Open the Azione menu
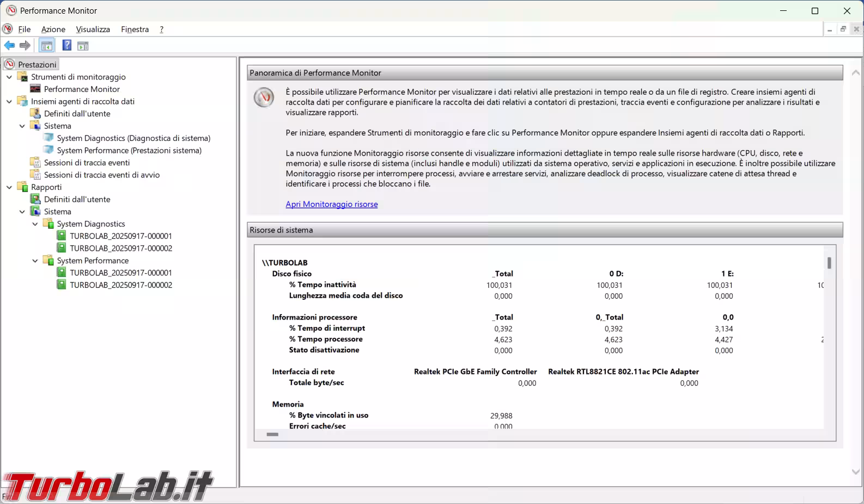Viewport: 864px width, 504px height. [x=53, y=29]
